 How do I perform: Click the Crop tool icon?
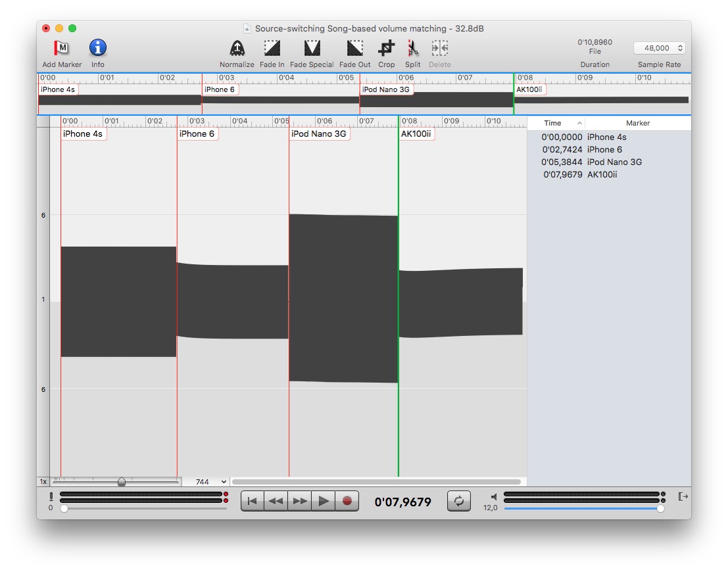tap(386, 48)
